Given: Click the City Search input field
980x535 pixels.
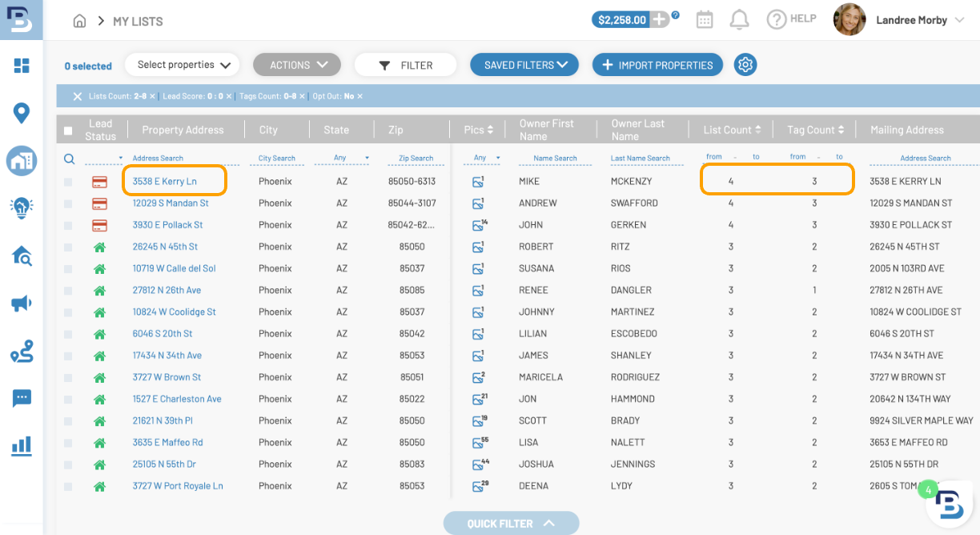Looking at the screenshot, I should pos(277,159).
